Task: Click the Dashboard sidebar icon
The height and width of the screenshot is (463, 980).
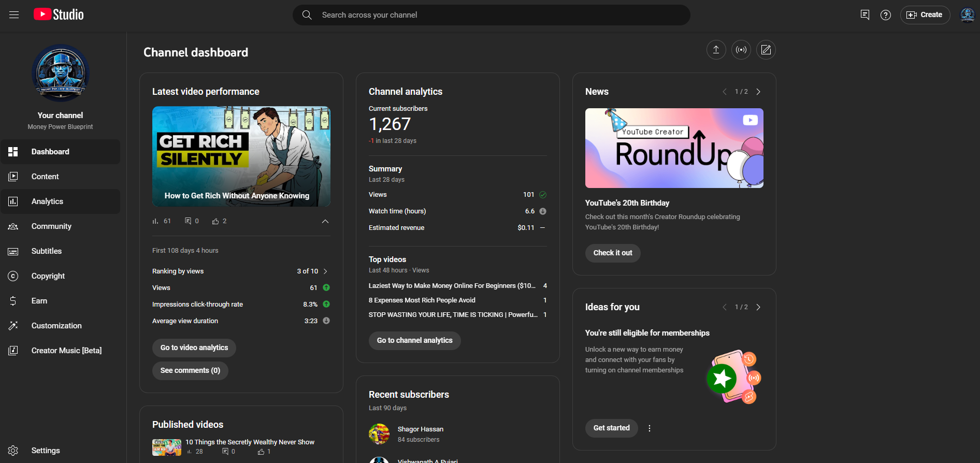Action: [x=13, y=152]
